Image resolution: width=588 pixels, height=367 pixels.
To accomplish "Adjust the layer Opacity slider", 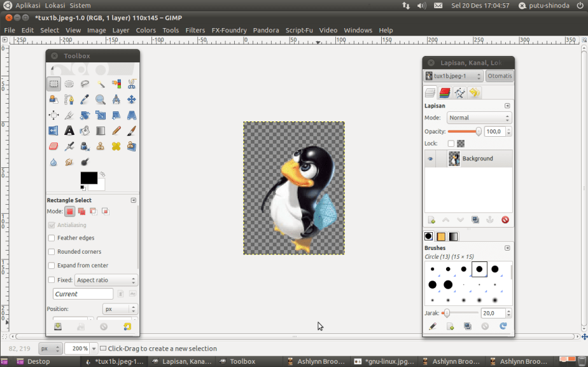I will click(x=465, y=132).
